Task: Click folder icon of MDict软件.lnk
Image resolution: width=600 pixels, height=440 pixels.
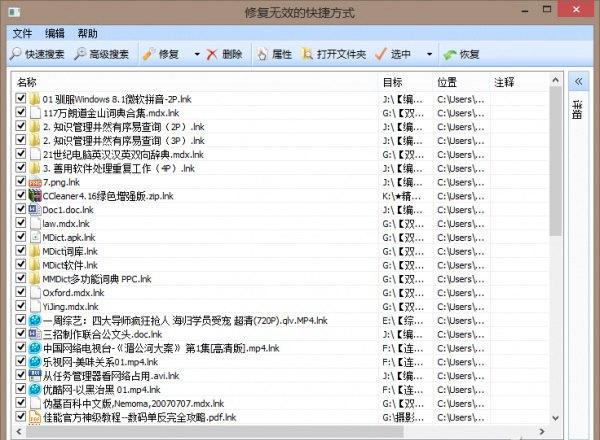Action: (x=34, y=265)
